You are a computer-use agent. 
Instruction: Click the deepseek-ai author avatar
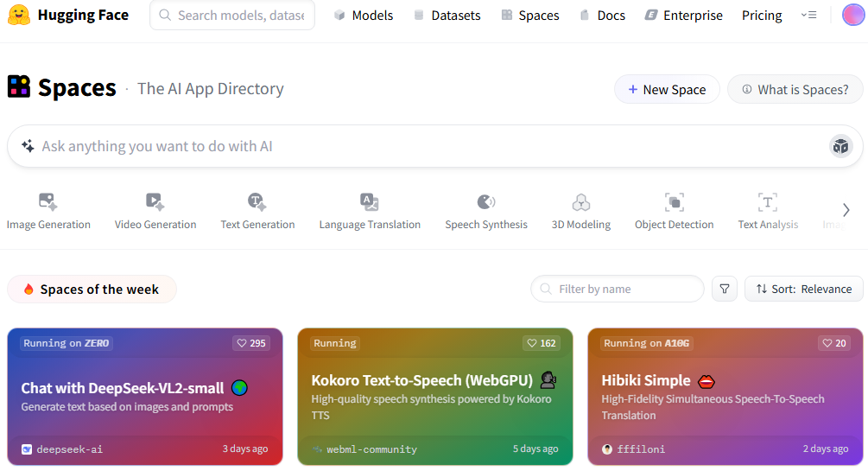(27, 449)
